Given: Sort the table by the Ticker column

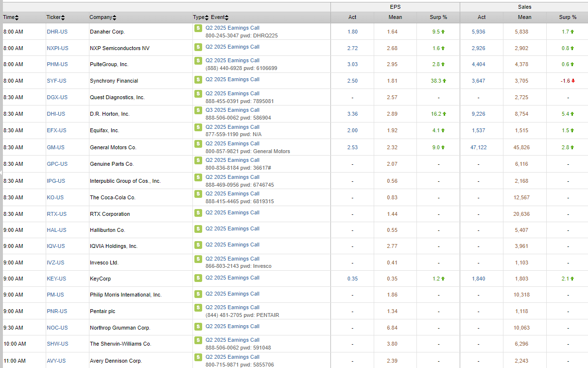Looking at the screenshot, I should point(55,18).
